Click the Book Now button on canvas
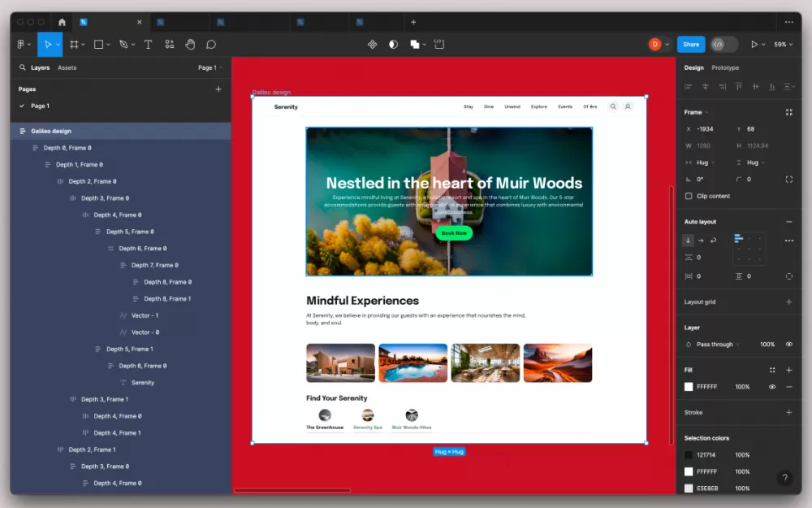 click(454, 233)
